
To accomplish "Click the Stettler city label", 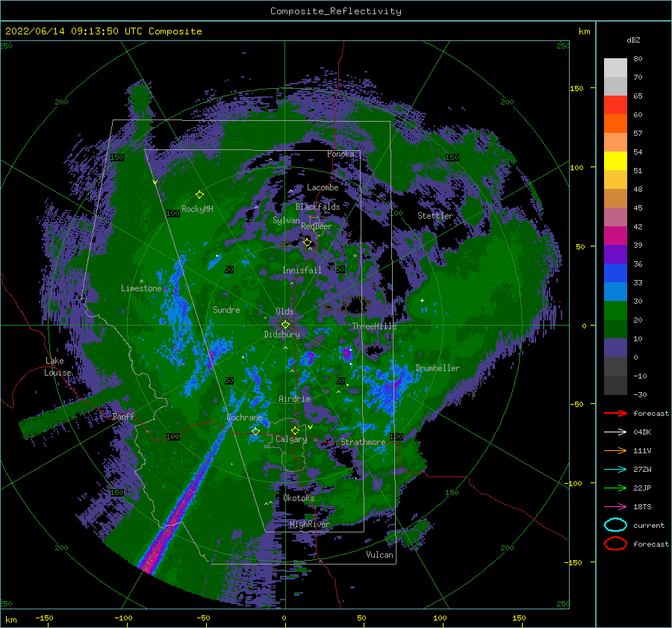I will click(435, 216).
